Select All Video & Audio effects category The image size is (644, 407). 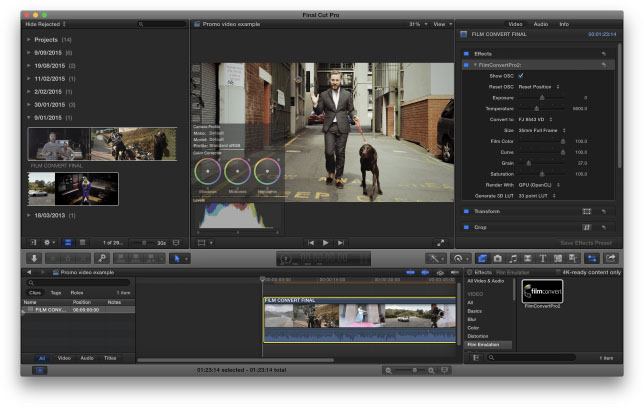pos(485,281)
